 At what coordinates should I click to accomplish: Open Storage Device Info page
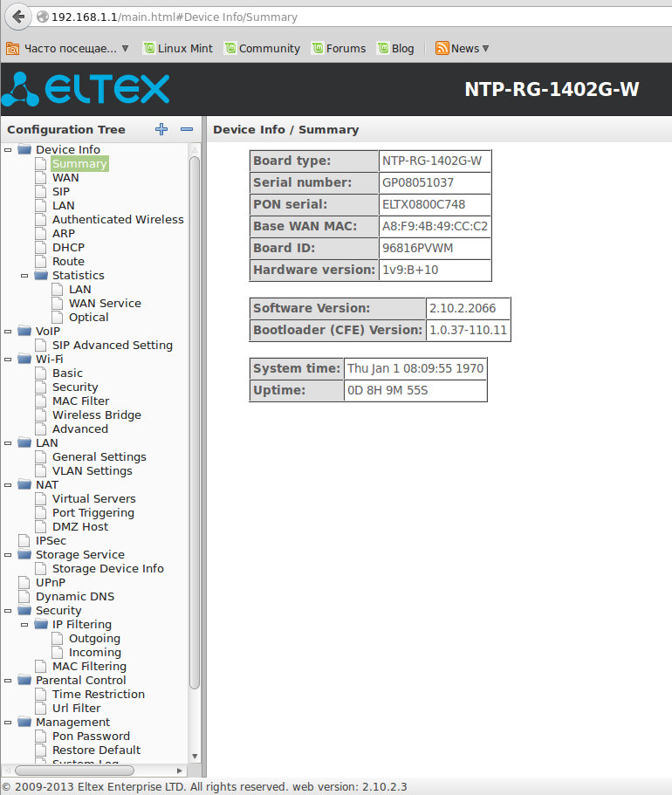click(108, 568)
